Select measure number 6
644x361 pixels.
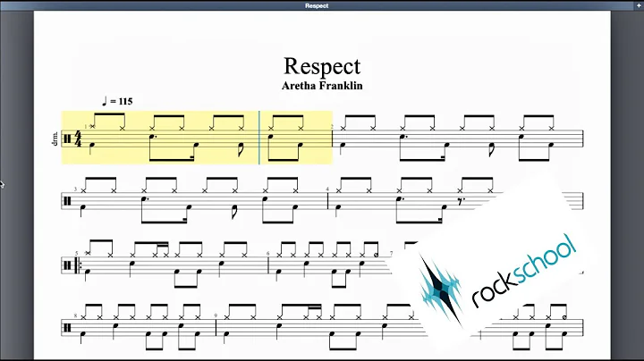click(x=267, y=254)
